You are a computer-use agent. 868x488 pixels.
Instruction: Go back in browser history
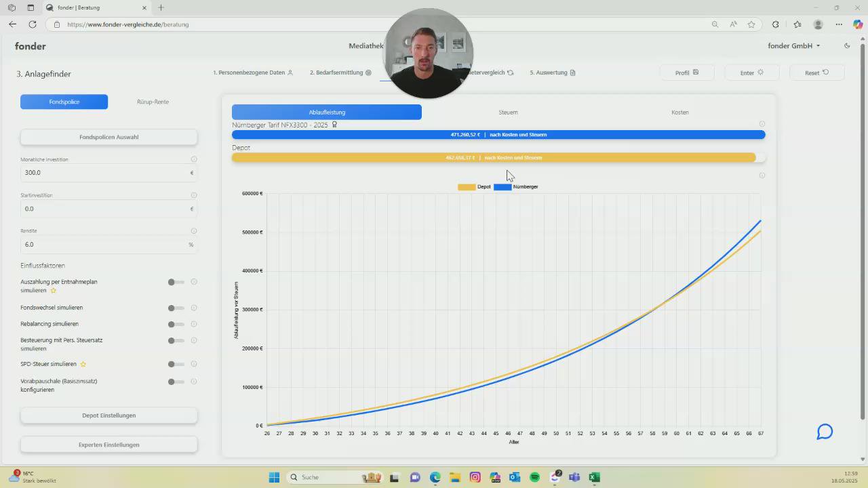(12, 24)
